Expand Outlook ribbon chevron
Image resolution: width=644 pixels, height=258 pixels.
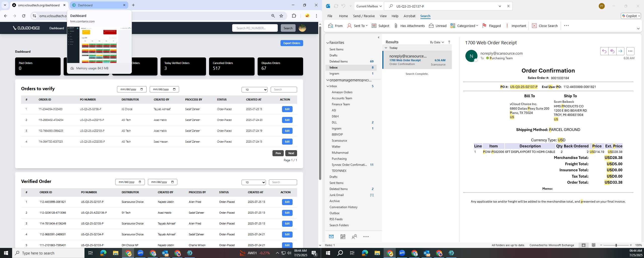638,28
